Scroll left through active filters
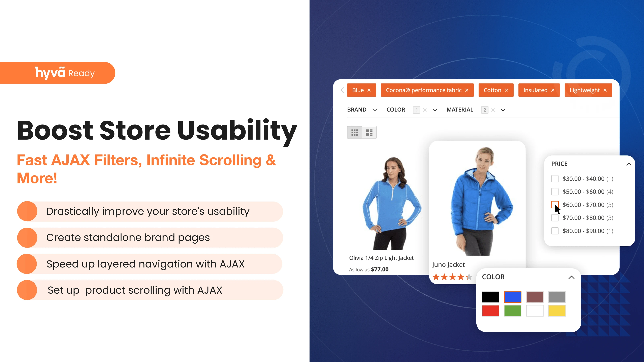The height and width of the screenshot is (362, 644). (342, 90)
